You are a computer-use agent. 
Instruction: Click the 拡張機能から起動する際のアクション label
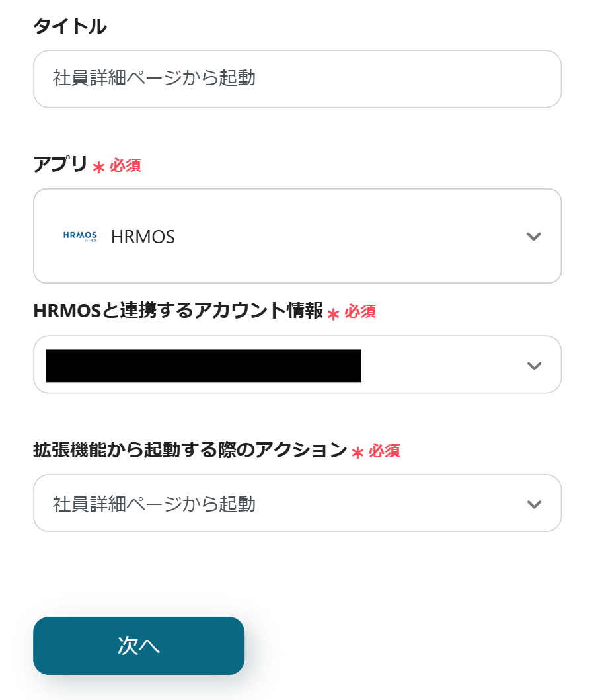pos(190,450)
